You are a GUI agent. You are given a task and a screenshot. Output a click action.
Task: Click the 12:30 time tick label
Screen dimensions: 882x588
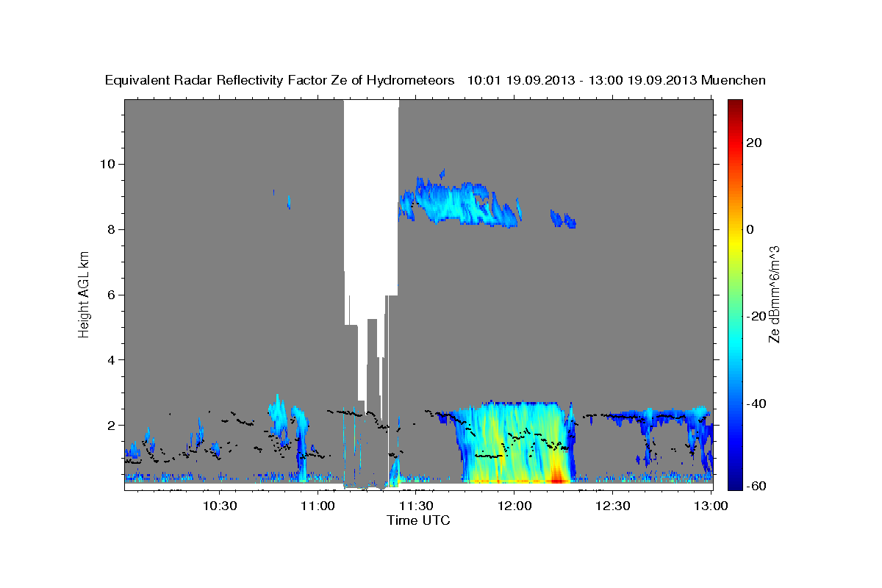coord(613,506)
